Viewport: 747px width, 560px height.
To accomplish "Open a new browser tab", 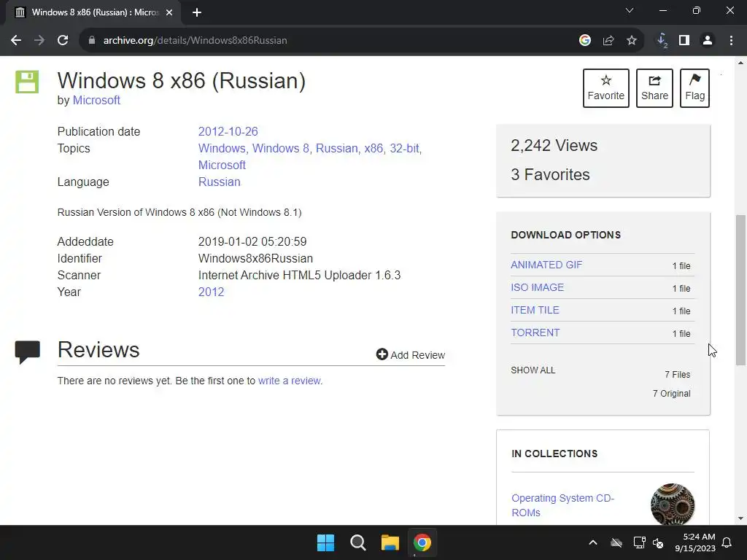I will pos(197,12).
